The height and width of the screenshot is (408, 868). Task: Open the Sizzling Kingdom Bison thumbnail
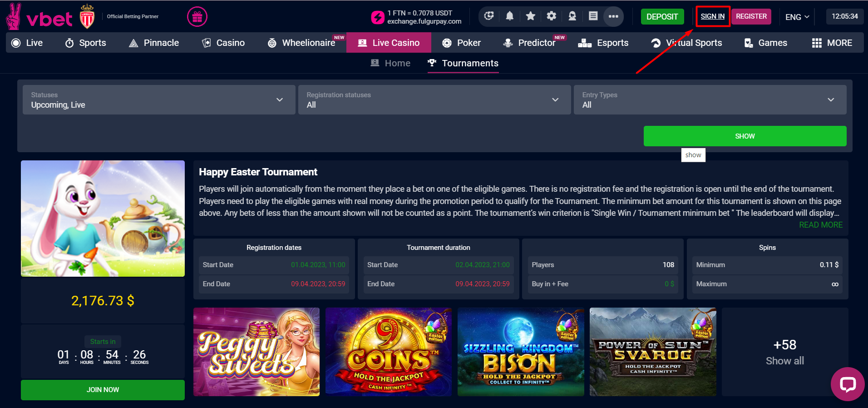[521, 352]
